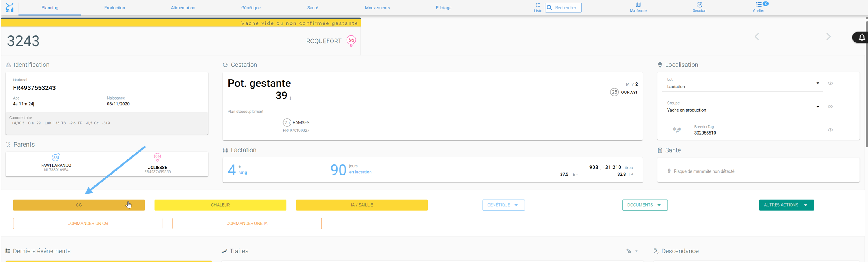Switch to the Santé tab

[x=312, y=8]
